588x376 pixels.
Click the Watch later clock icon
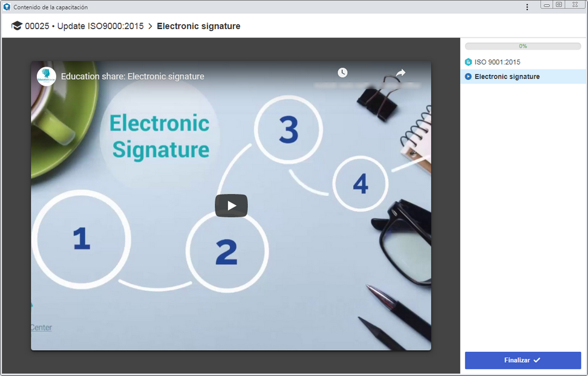point(342,73)
